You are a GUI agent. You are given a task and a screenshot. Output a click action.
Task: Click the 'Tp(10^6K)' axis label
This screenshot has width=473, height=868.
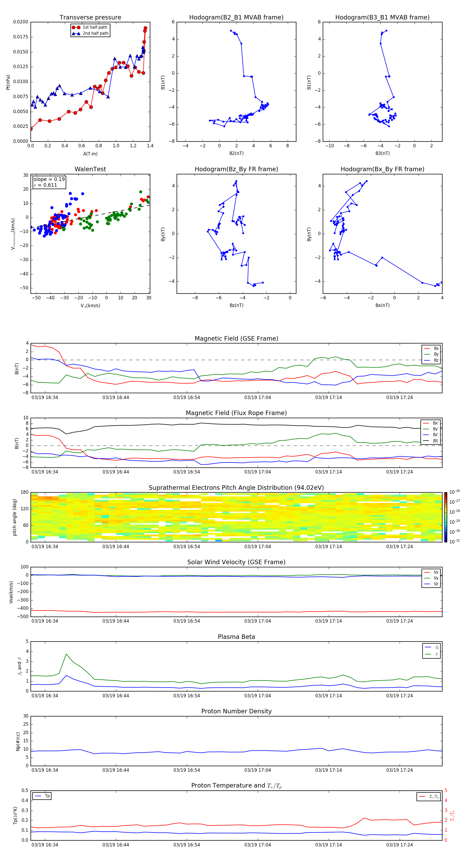[15, 816]
